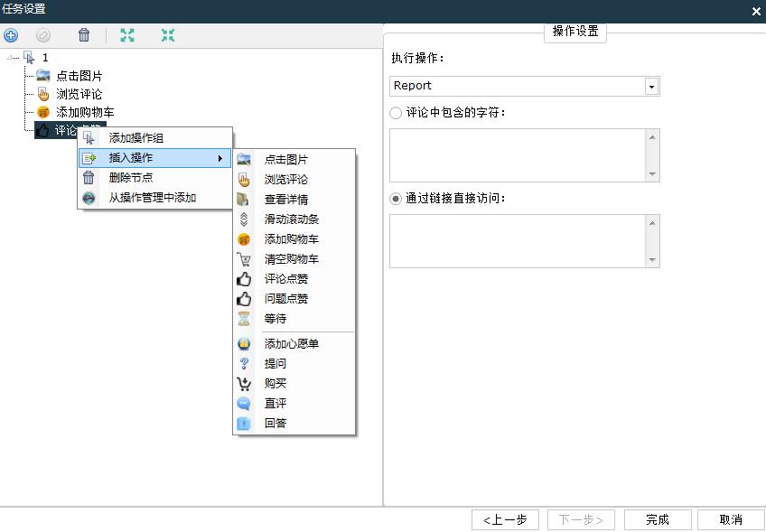Click the blue add (plus) toolbar icon
Viewport: 766px width, 532px height.
pyautogui.click(x=11, y=35)
